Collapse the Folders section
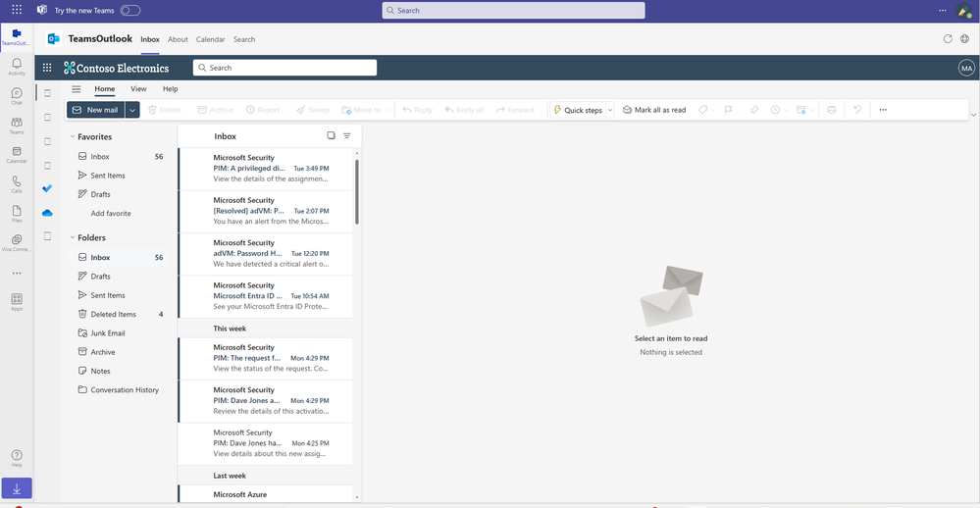Viewport: 980px width, 508px height. pyautogui.click(x=73, y=237)
